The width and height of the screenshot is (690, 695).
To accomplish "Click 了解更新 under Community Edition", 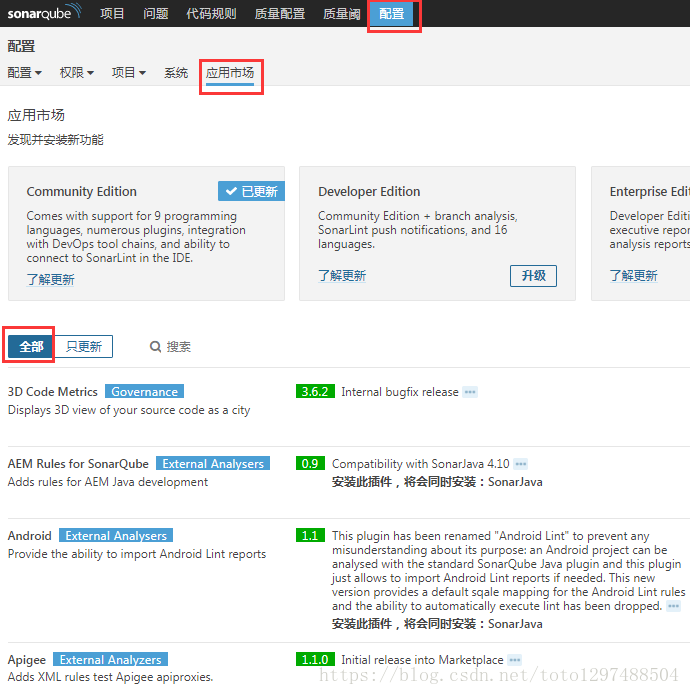I will (x=51, y=280).
